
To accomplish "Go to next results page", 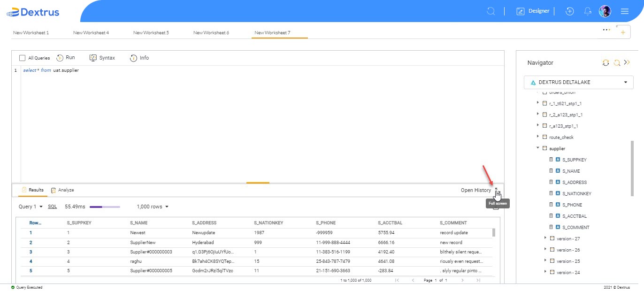I will click(462, 280).
